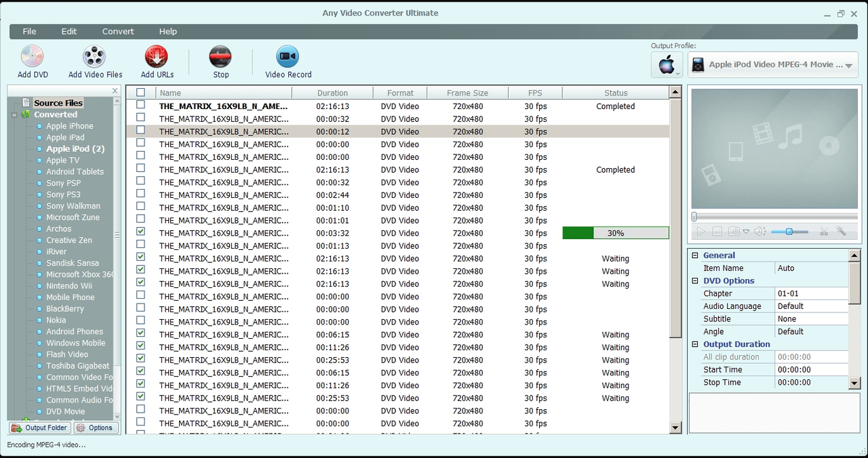Image resolution: width=868 pixels, height=458 pixels.
Task: Select DVD Movie in the sidebar
Action: 66,411
